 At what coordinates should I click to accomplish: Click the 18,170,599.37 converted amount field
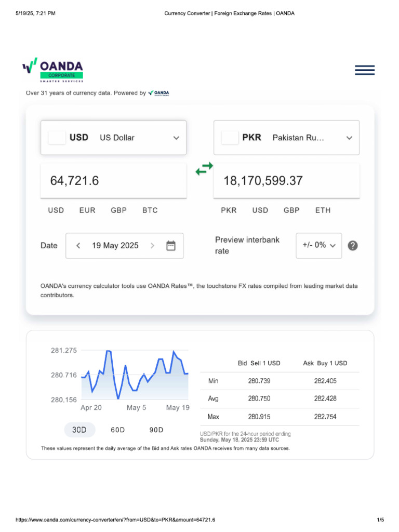[286, 181]
